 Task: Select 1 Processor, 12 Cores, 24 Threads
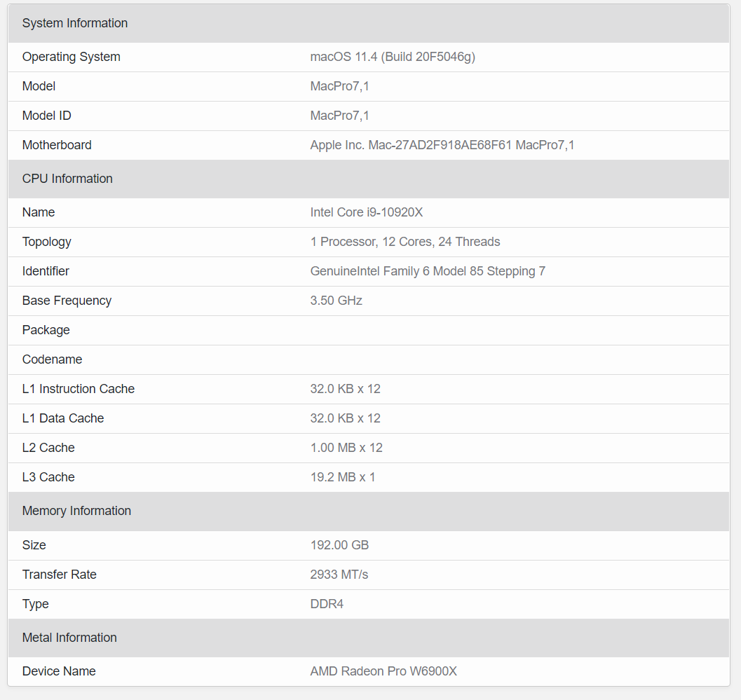click(x=405, y=242)
